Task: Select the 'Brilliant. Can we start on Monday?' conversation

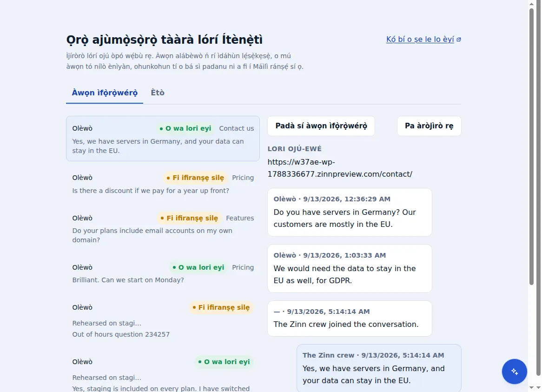Action: (x=163, y=273)
